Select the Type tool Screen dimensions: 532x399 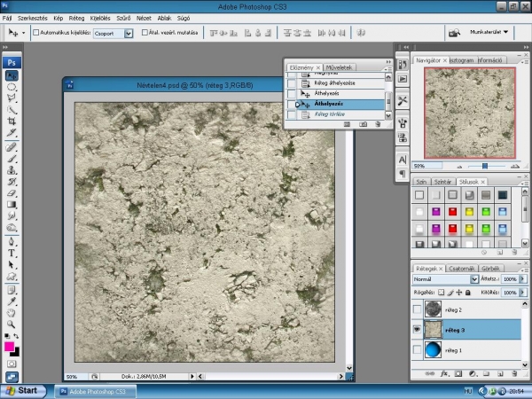click(12, 253)
